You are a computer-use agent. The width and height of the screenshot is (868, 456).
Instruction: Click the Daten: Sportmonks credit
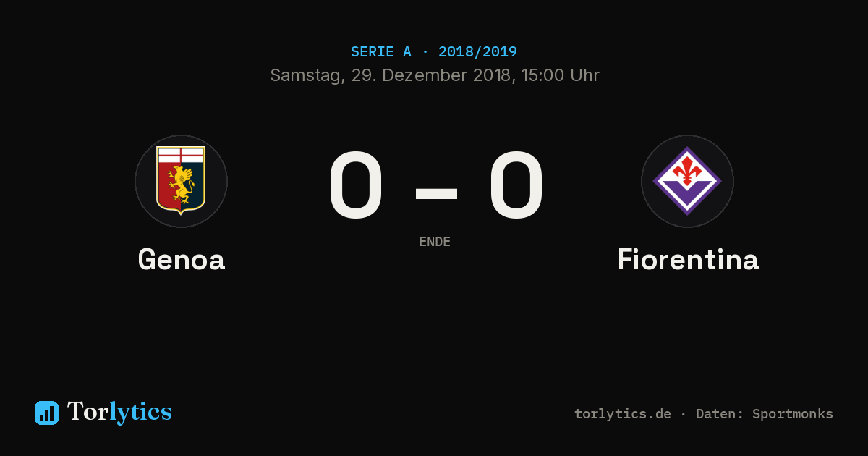click(x=765, y=414)
